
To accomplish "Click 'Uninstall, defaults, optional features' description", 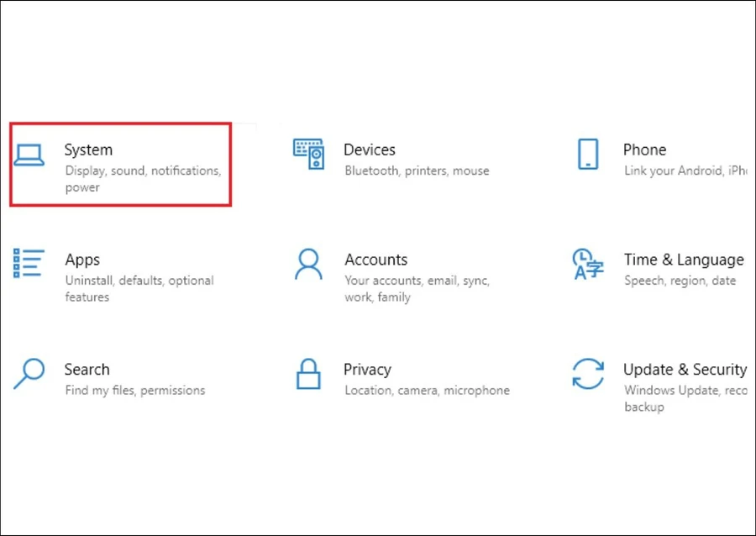I will pos(139,289).
